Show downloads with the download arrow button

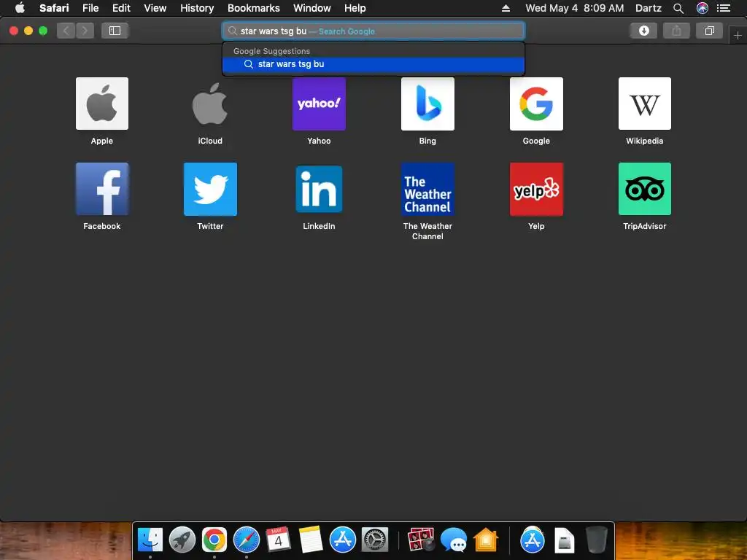click(643, 31)
